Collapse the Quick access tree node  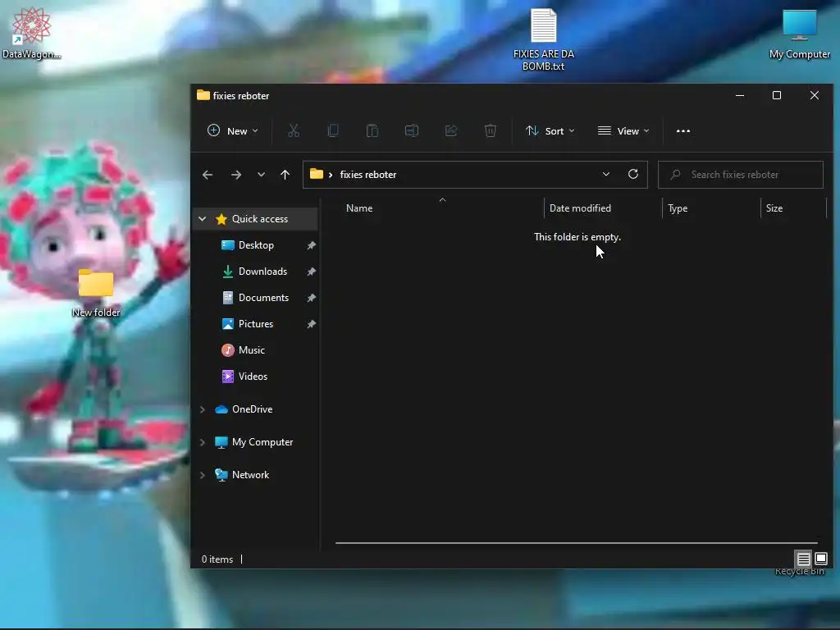click(x=203, y=218)
